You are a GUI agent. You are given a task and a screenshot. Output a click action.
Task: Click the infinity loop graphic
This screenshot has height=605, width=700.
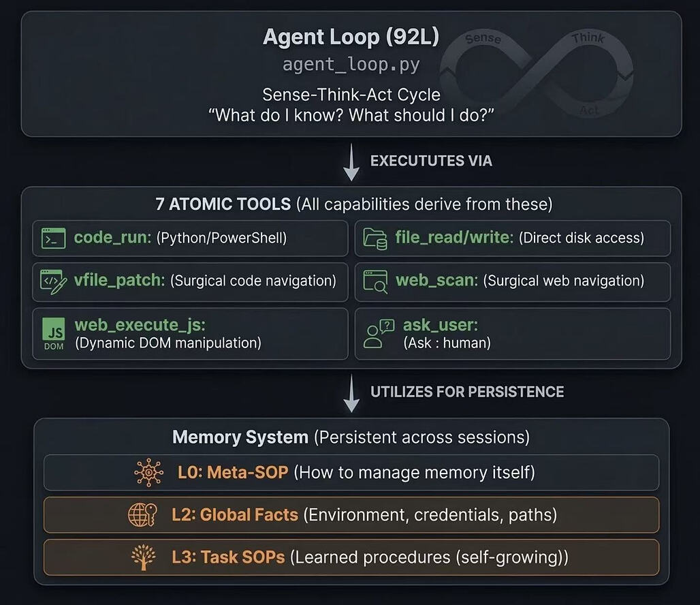[537, 72]
